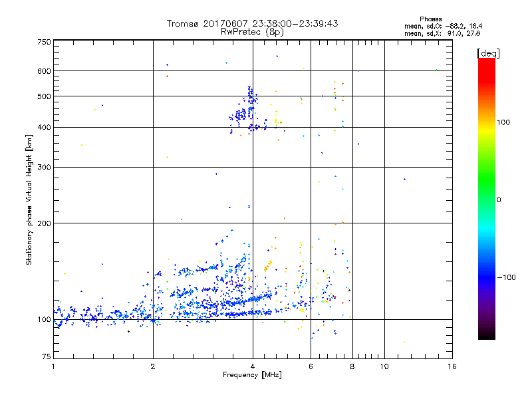The width and height of the screenshot is (532, 399).
Task: Click the y-axis tick label '75'
Action: pos(47,356)
